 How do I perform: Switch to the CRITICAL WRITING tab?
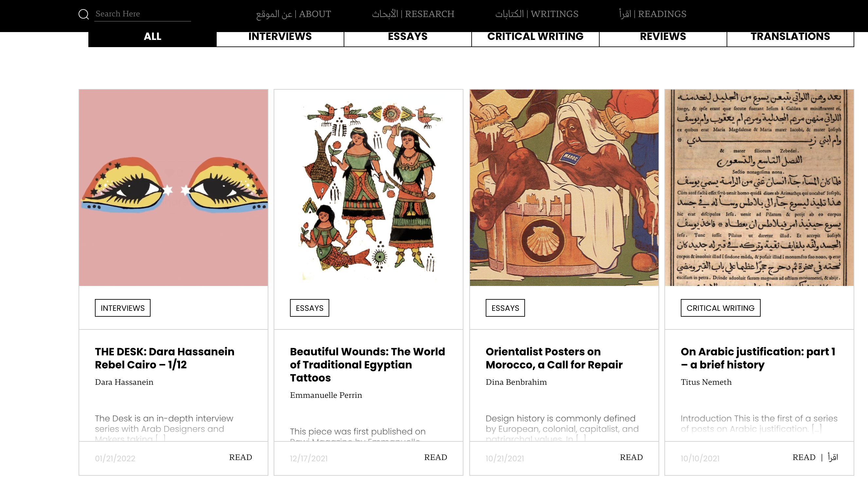click(x=535, y=37)
